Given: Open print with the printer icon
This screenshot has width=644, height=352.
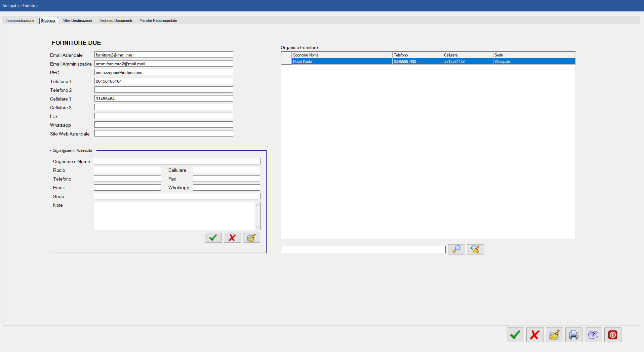Looking at the screenshot, I should click(574, 335).
